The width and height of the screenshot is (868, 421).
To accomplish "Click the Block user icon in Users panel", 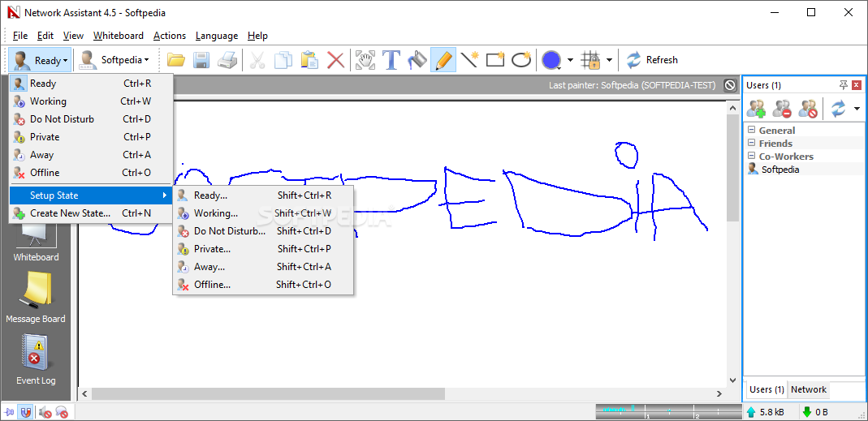I will point(808,108).
